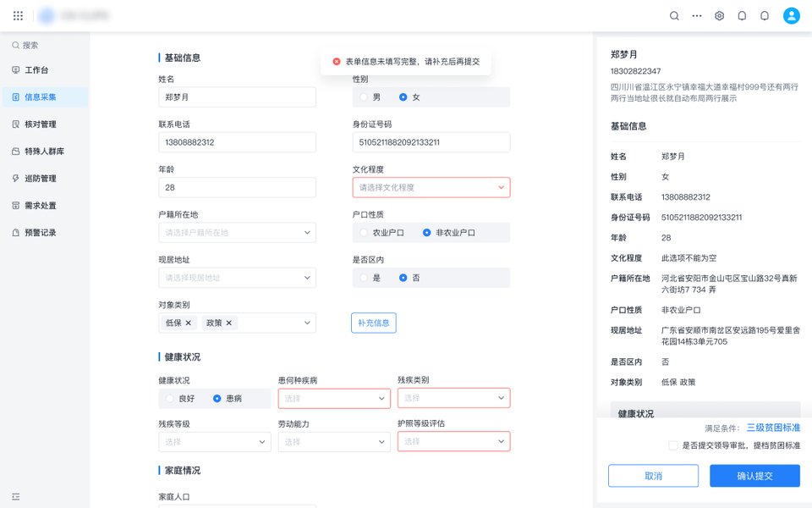Select 良好 health status radio

(x=170, y=399)
